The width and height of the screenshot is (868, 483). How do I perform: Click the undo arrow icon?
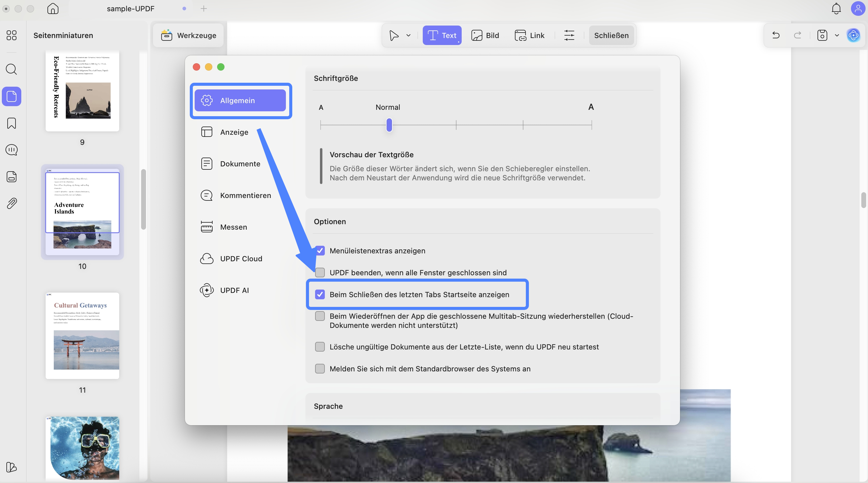click(x=776, y=35)
